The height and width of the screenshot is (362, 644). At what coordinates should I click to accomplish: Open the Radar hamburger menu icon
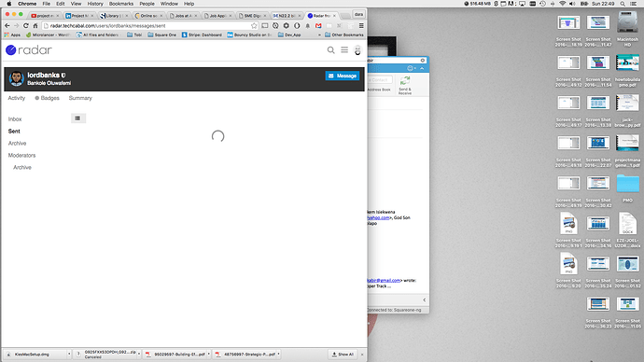(x=344, y=49)
